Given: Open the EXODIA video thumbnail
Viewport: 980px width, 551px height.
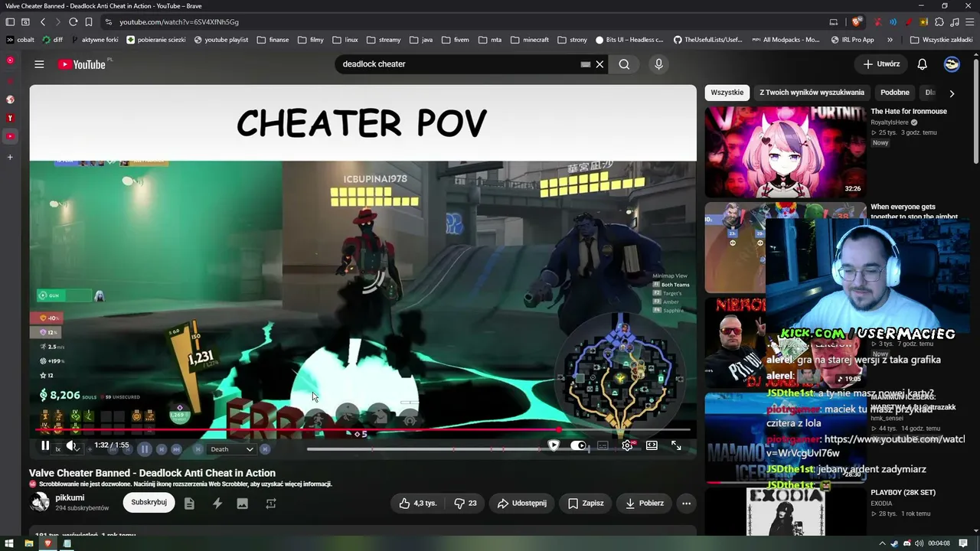Looking at the screenshot, I should tap(786, 513).
